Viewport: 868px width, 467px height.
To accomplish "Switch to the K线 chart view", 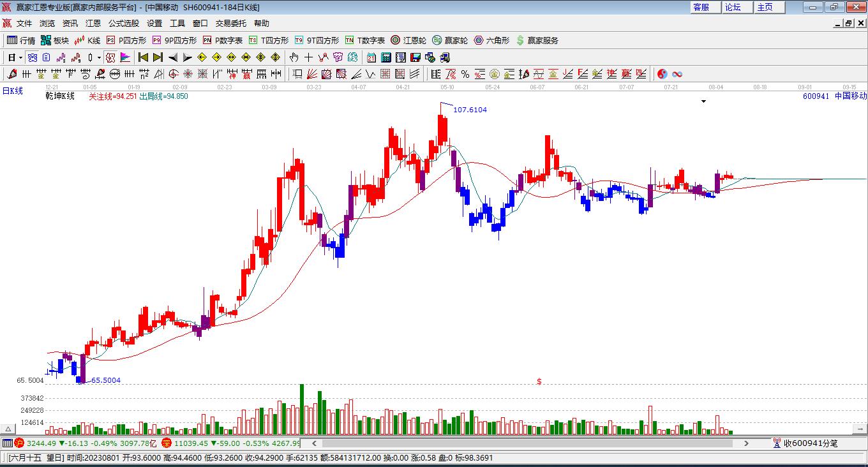I will point(87,40).
